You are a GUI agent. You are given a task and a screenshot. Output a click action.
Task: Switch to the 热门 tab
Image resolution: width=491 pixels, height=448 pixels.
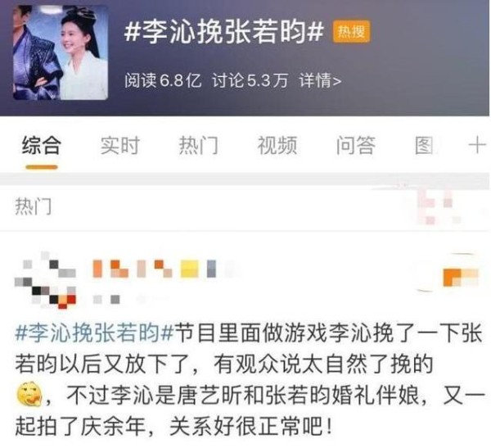pos(198,146)
